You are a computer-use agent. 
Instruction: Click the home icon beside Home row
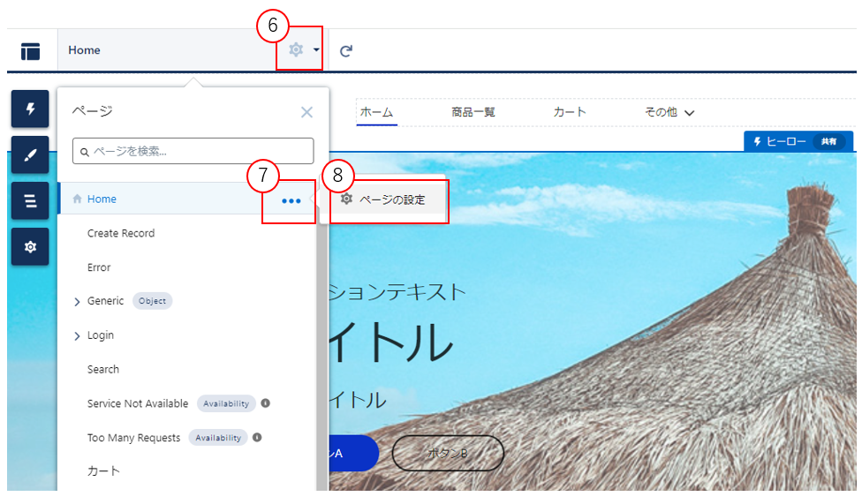pyautogui.click(x=77, y=199)
